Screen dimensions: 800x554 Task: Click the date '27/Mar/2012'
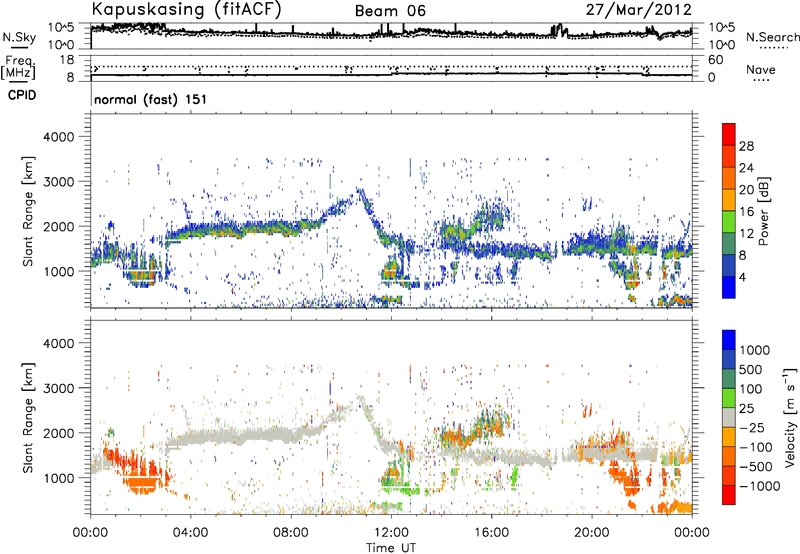(x=639, y=10)
